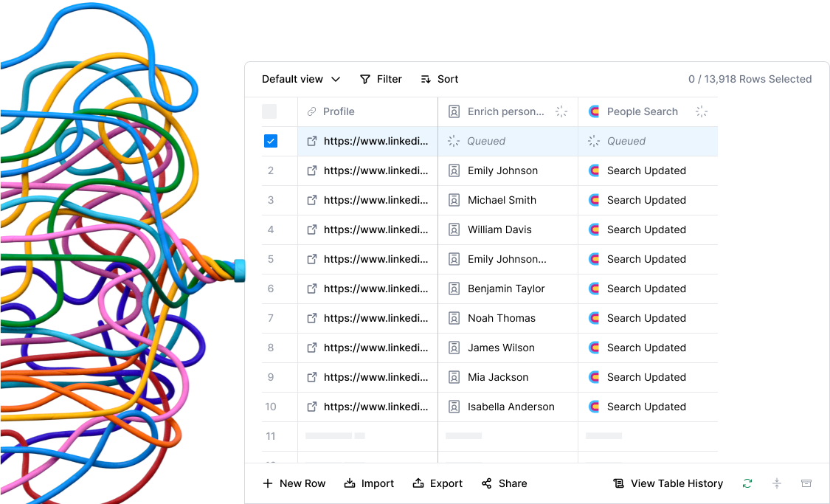This screenshot has height=504, width=830.
Task: Click the View Table History icon
Action: (x=618, y=483)
